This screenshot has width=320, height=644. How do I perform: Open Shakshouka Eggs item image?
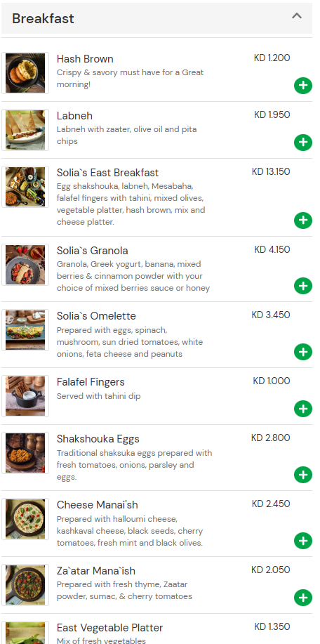(x=25, y=452)
